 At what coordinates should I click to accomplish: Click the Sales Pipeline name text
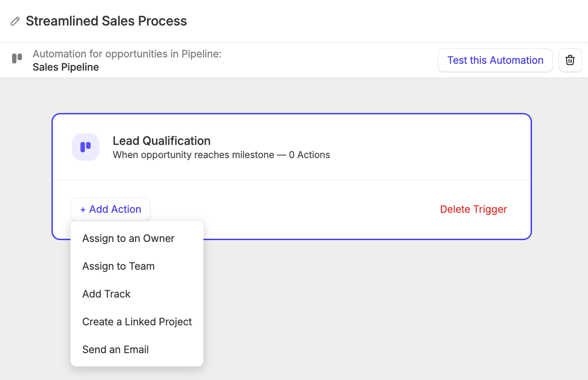66,67
